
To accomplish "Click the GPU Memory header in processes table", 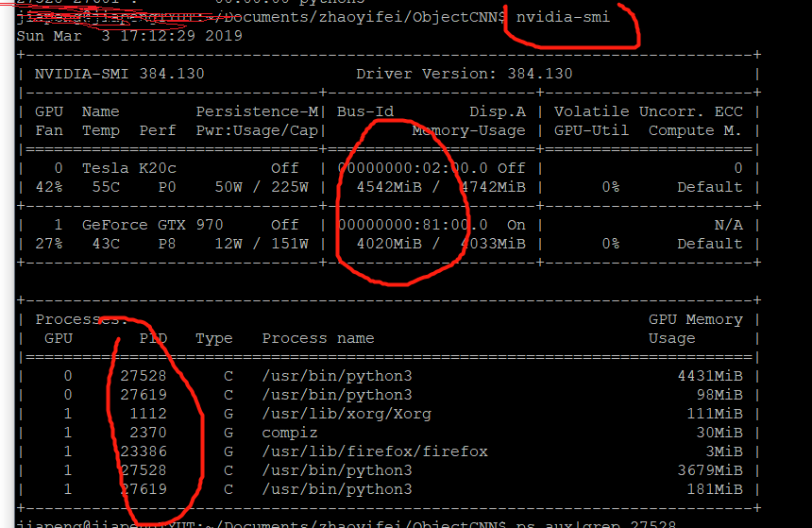I will click(x=696, y=319).
